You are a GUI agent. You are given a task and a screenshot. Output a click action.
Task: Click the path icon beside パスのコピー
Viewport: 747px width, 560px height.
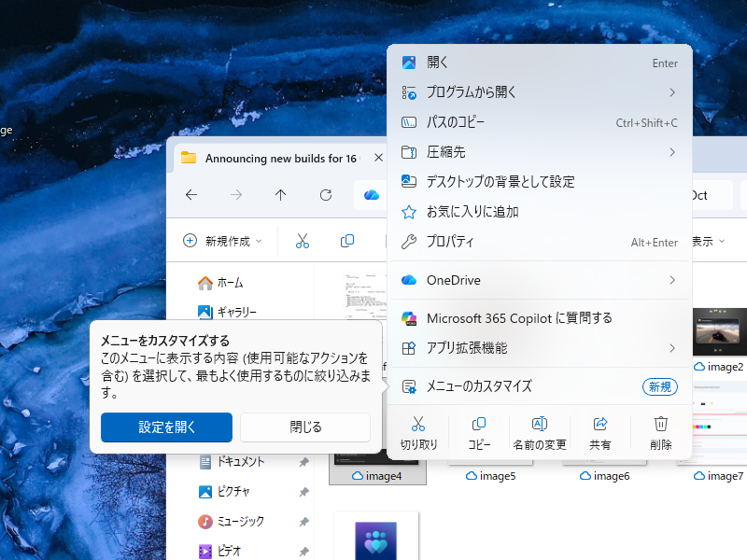coord(409,122)
